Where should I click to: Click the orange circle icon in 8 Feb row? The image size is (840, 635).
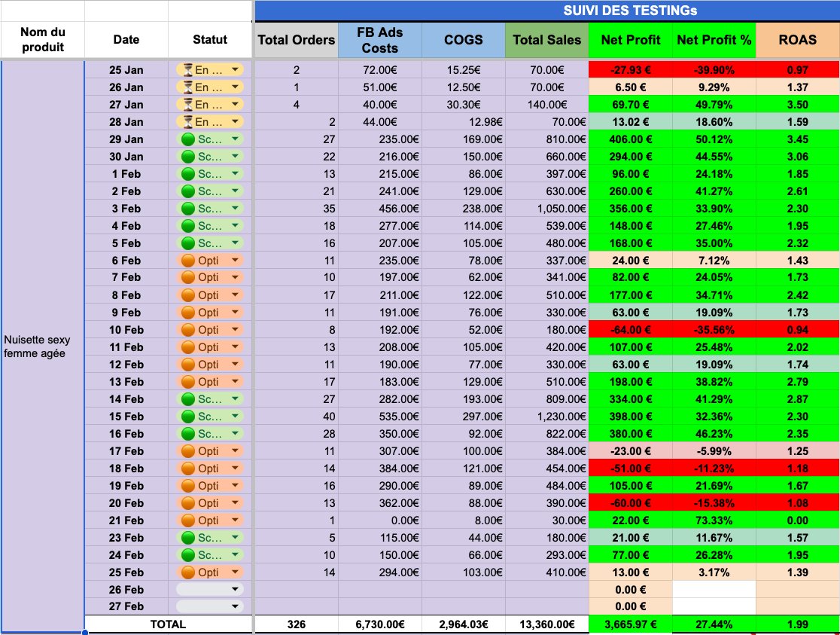click(x=187, y=295)
